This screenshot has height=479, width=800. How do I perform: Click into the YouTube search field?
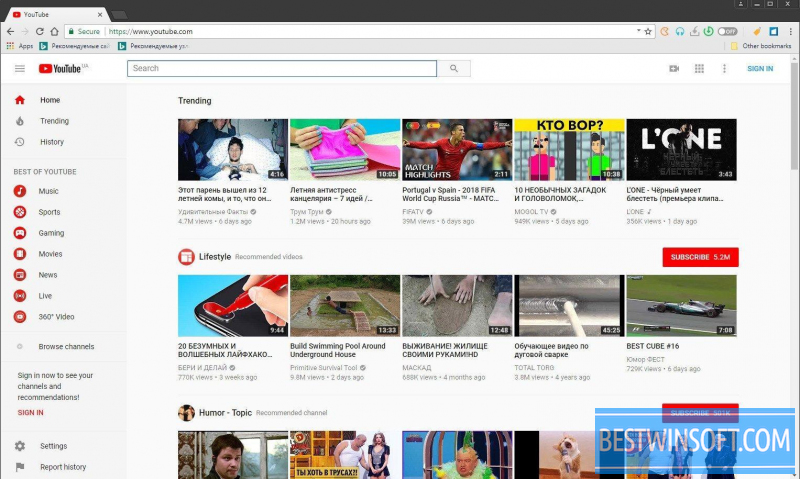pyautogui.click(x=282, y=69)
